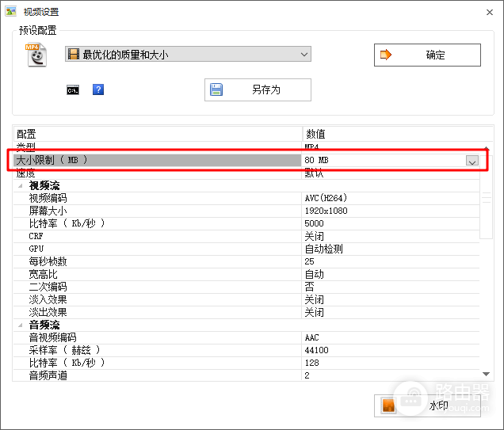Click the orange arrow icon on 确定
504x430 pixels.
click(385, 55)
